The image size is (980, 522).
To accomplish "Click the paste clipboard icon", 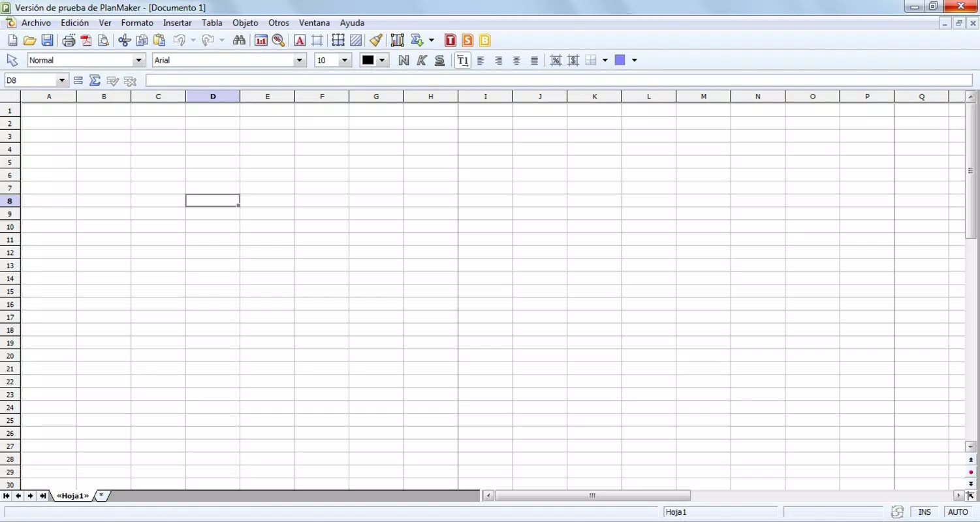I will tap(159, 40).
